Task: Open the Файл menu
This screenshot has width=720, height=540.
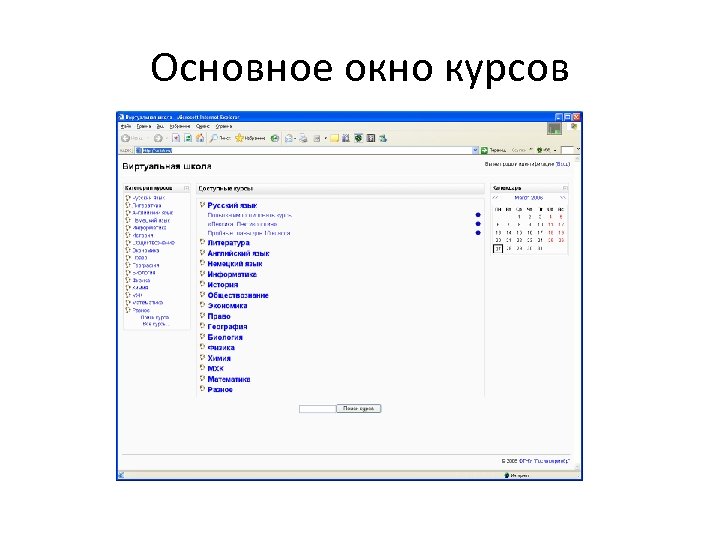Action: point(125,126)
